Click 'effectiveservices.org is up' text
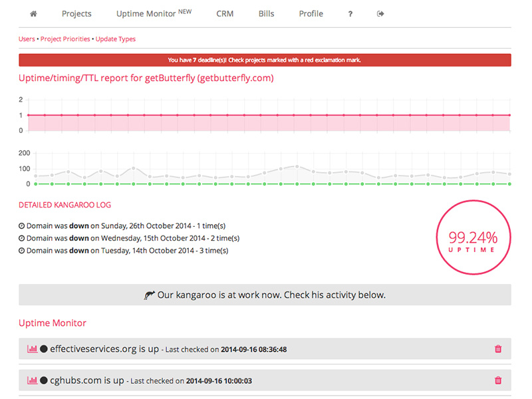Image resolution: width=532 pixels, height=399 pixels. point(104,348)
